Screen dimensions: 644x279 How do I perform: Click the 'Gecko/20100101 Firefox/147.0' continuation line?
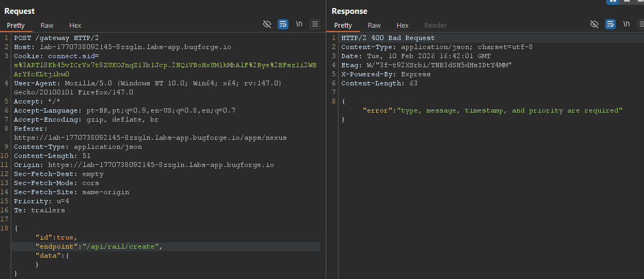click(74, 92)
